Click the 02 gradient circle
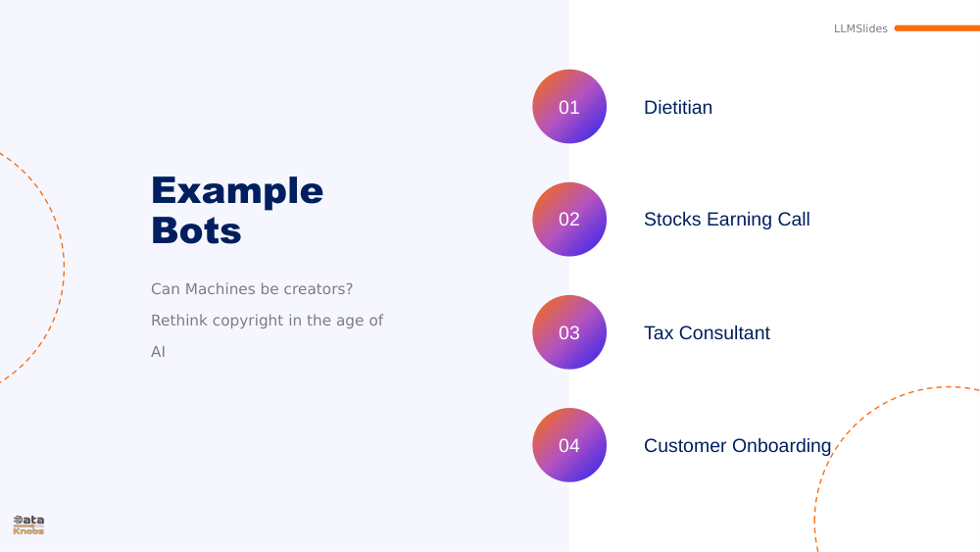 pos(569,220)
